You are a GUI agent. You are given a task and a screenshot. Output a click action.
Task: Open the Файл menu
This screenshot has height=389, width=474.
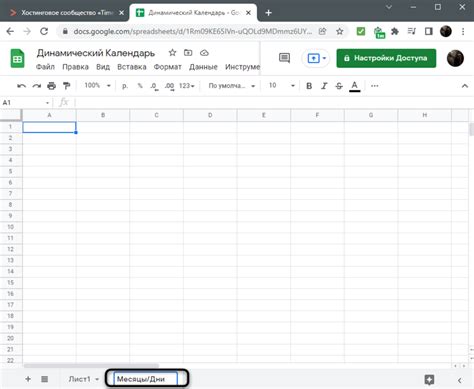45,67
